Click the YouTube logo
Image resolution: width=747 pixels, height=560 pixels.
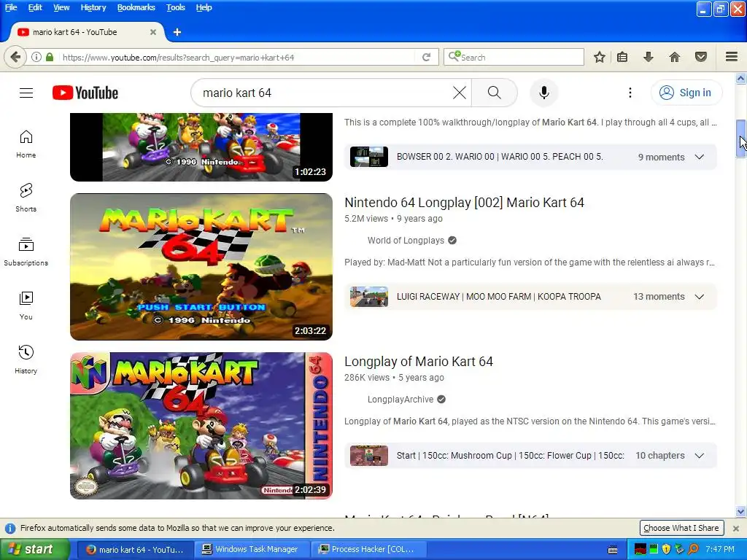point(85,93)
